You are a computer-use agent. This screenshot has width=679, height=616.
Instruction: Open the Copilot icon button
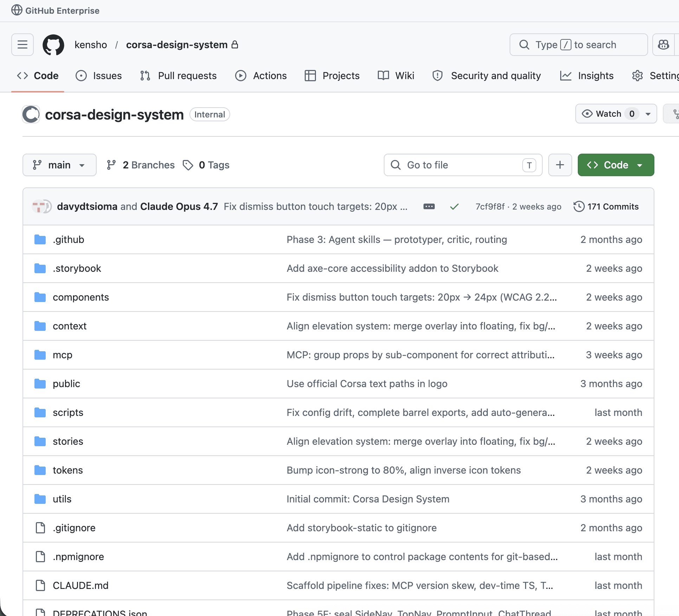click(664, 45)
